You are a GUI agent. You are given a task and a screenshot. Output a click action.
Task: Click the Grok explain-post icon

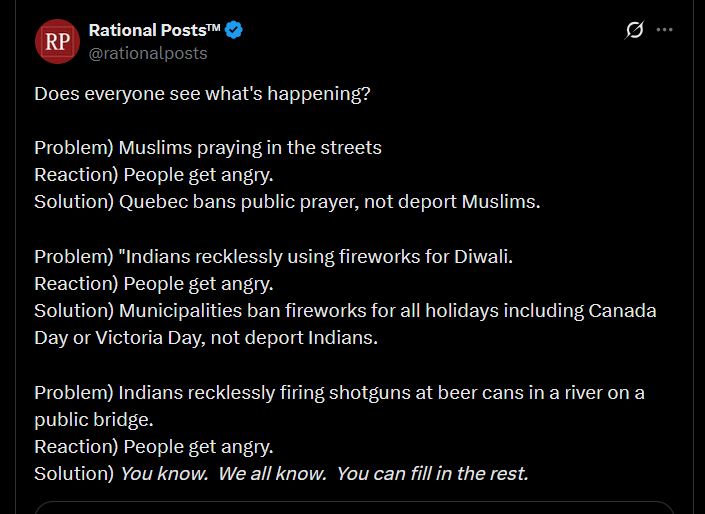(634, 30)
